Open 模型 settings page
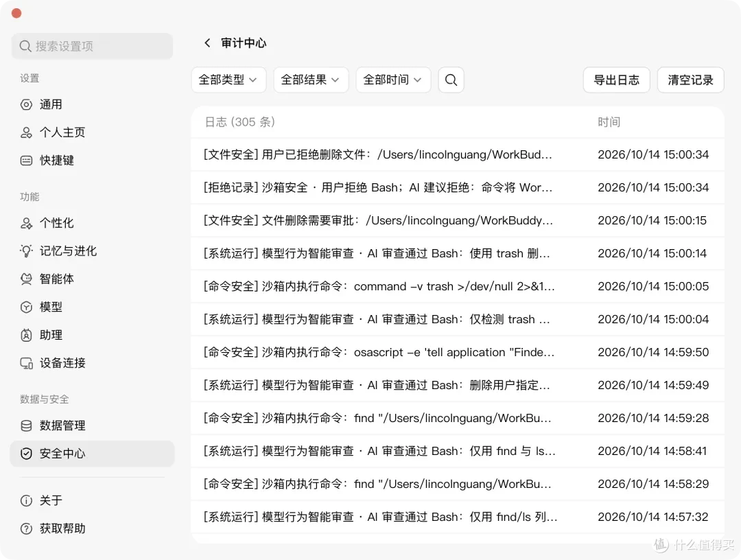 92,307
